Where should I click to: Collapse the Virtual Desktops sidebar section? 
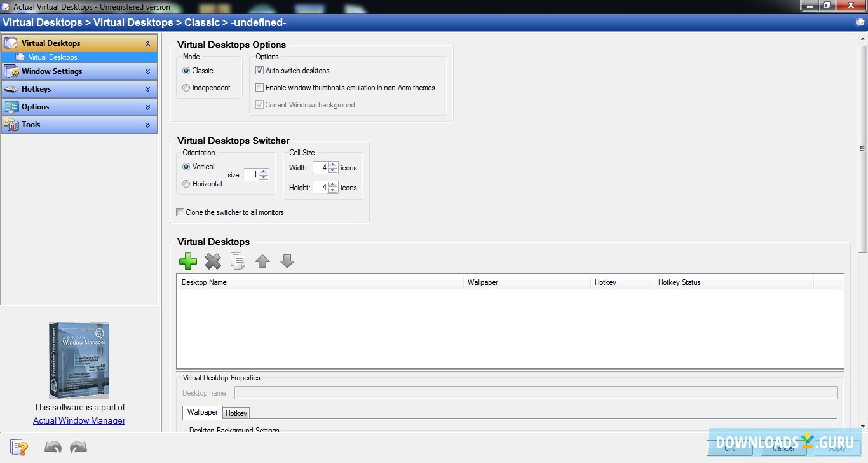pyautogui.click(x=149, y=43)
